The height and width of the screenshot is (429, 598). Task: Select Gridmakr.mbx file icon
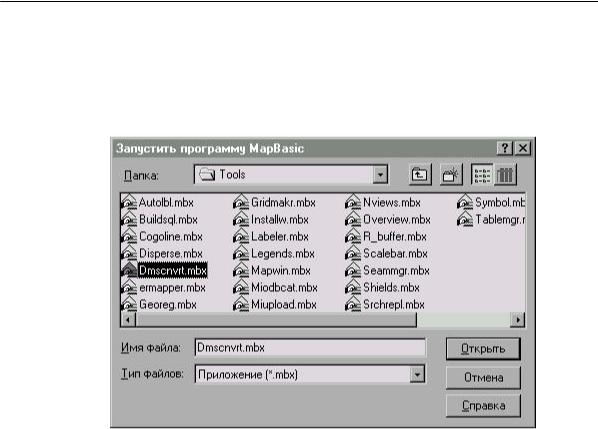[241, 202]
